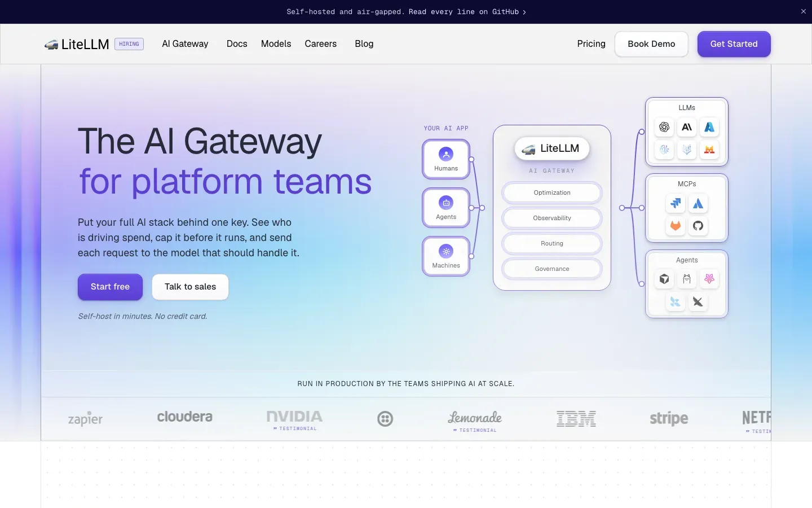Screen dimensions: 812x508
Task: Click the Agents robot icon tile
Action: (x=446, y=208)
